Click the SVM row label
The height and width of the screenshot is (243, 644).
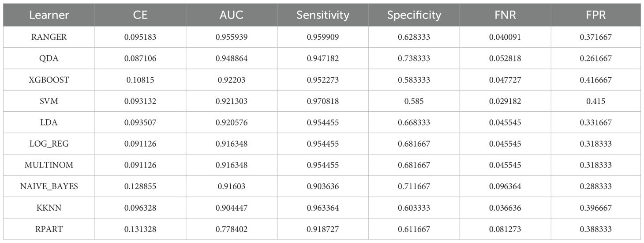(x=49, y=101)
